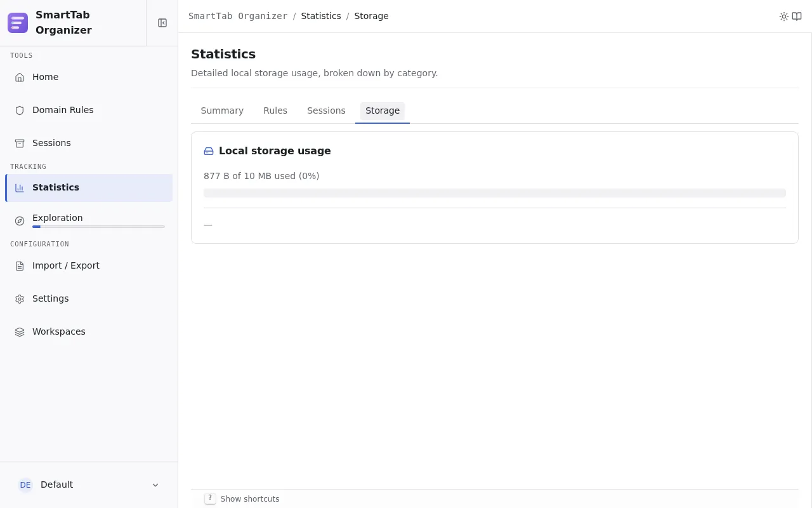This screenshot has height=508, width=812.
Task: Click the Sessions archive icon
Action: pyautogui.click(x=20, y=144)
